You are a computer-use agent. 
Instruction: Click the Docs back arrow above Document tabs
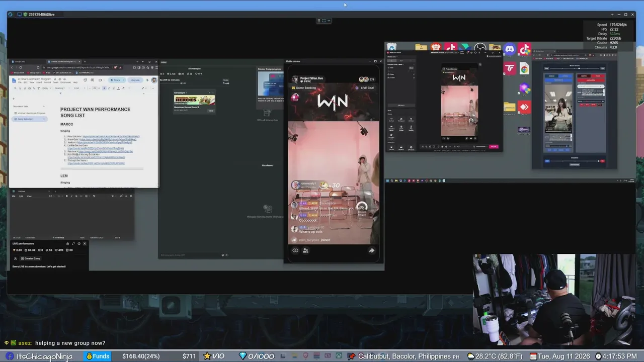[14, 99]
